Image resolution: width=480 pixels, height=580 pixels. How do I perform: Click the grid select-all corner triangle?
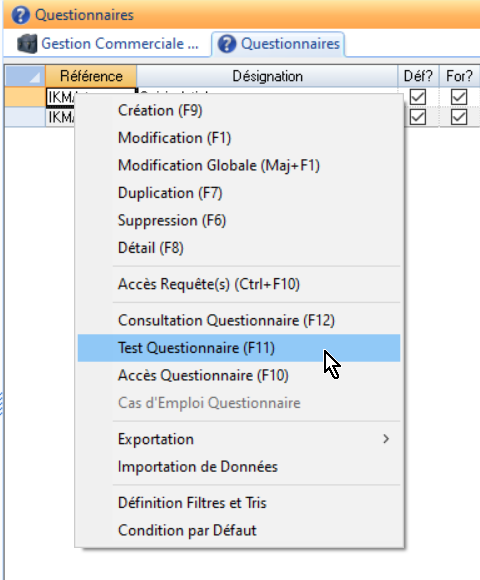coord(34,77)
